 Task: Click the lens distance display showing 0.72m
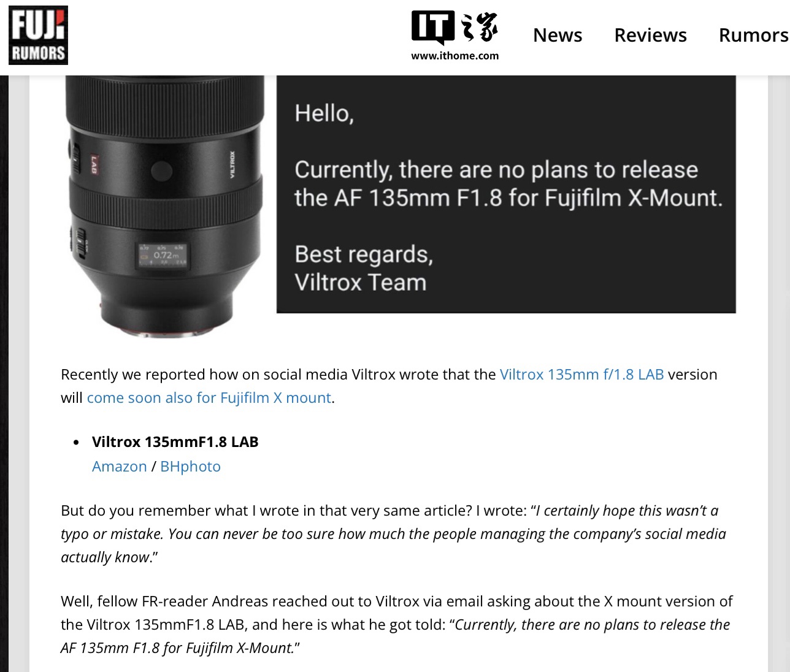pyautogui.click(x=163, y=255)
